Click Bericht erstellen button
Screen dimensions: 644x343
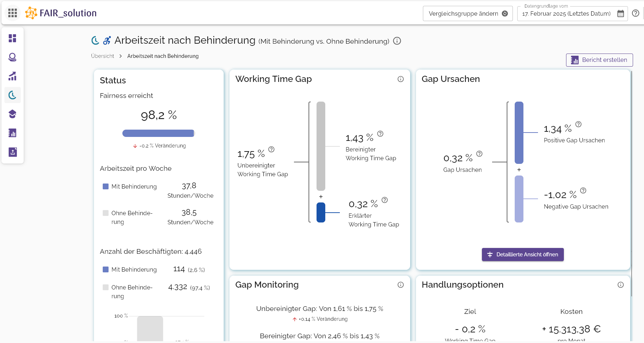click(599, 60)
